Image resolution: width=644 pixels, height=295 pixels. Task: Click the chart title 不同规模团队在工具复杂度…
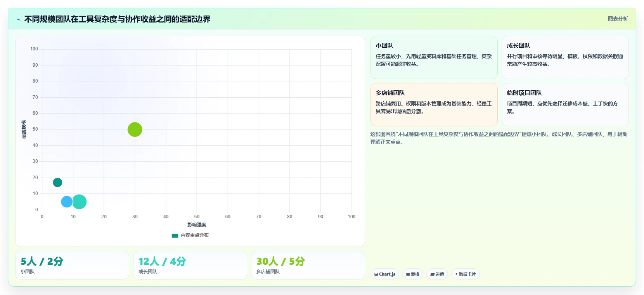pyautogui.click(x=117, y=19)
